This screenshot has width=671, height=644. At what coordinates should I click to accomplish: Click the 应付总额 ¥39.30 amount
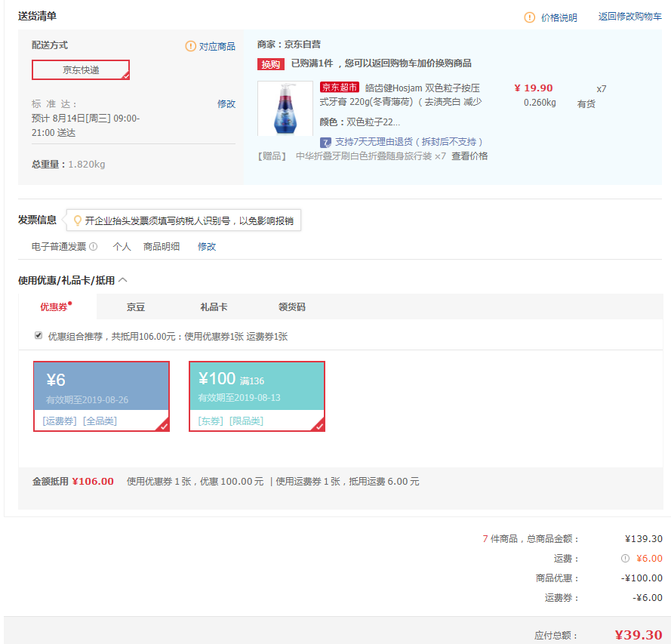pos(639,635)
